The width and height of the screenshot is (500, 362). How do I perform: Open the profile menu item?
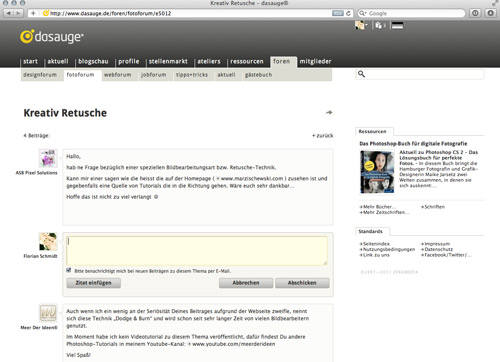pos(129,61)
